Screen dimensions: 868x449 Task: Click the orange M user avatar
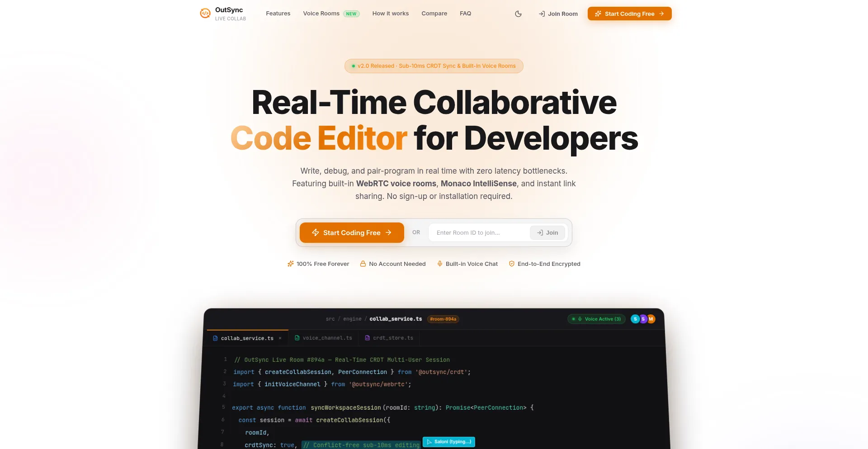pyautogui.click(x=651, y=319)
